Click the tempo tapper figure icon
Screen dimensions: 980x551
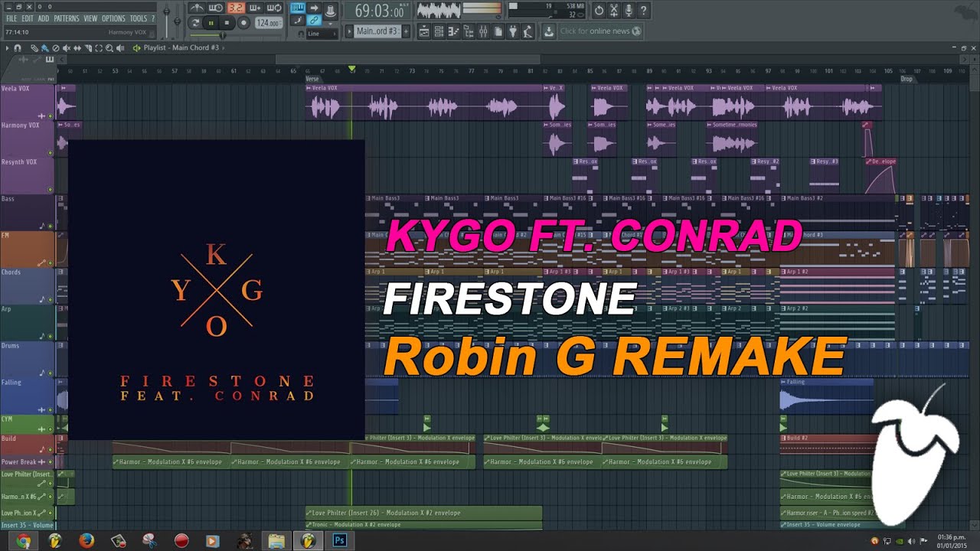(528, 31)
